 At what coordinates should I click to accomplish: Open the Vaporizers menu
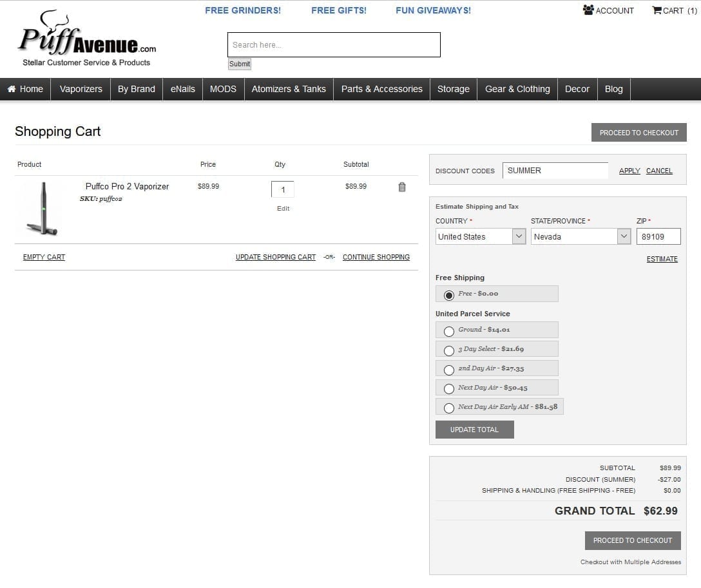click(x=81, y=89)
